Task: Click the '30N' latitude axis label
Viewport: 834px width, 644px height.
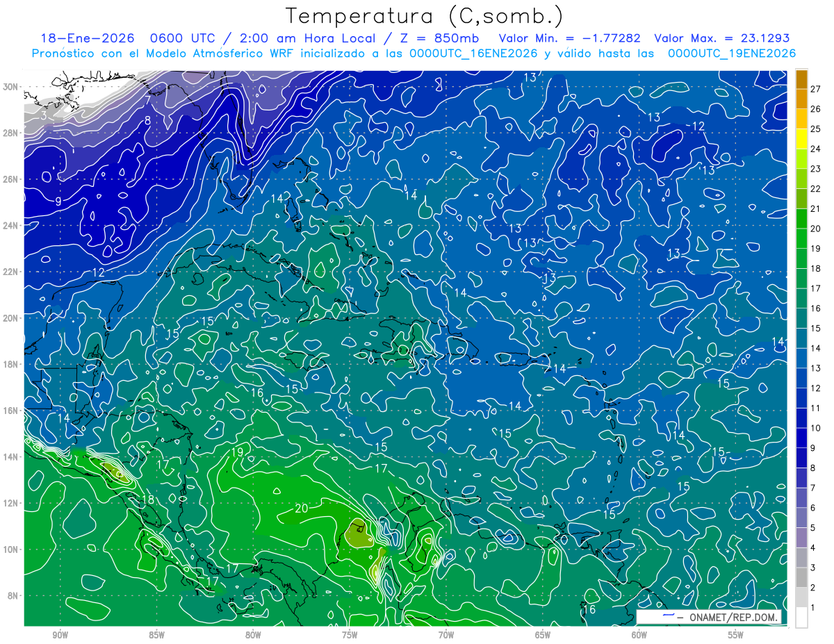Action: pyautogui.click(x=11, y=87)
